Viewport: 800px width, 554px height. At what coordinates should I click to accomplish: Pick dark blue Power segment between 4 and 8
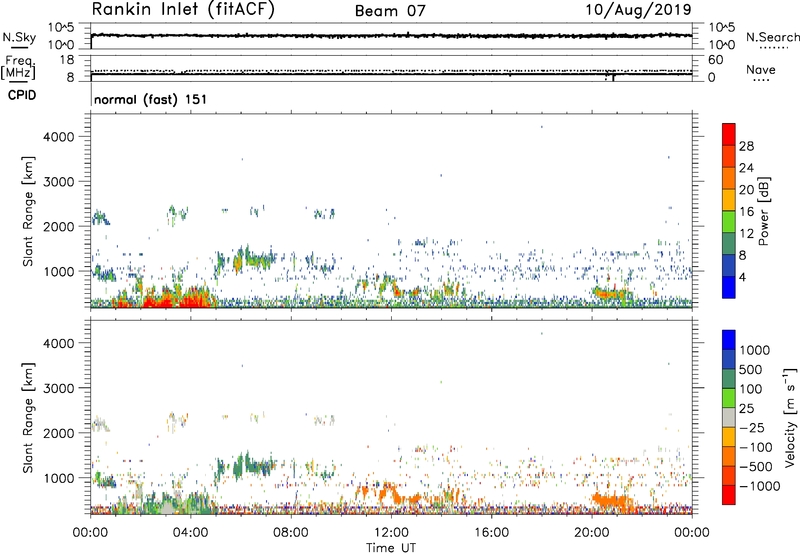tap(729, 265)
